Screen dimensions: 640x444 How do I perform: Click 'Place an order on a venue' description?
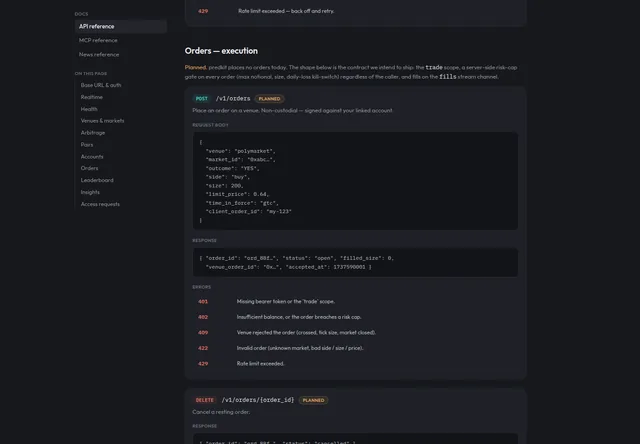pyautogui.click(x=293, y=111)
